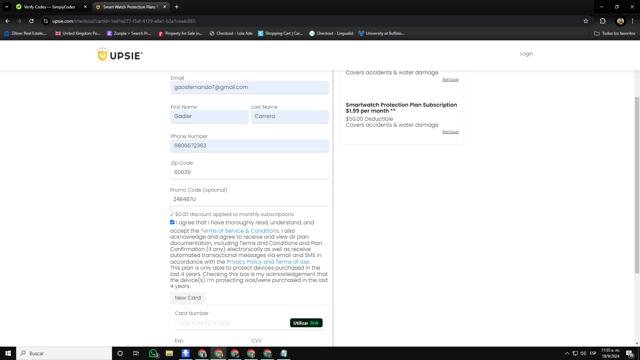
Task: Close the Verify Codes tab
Action: [85, 7]
